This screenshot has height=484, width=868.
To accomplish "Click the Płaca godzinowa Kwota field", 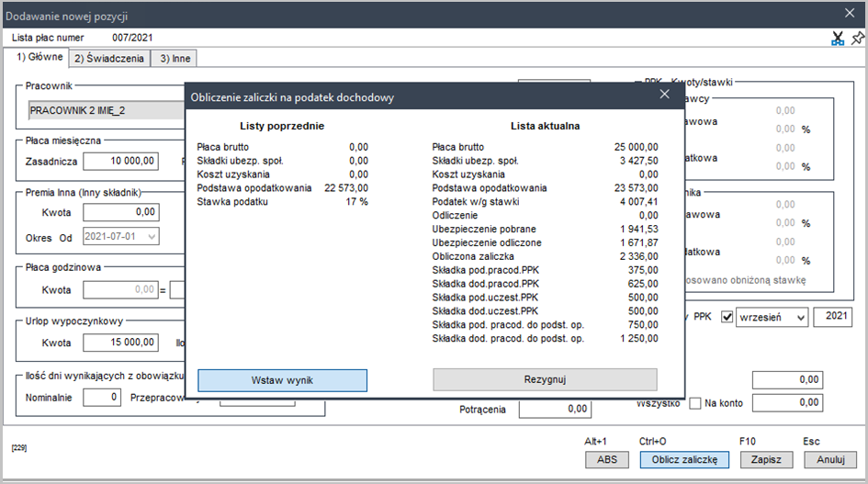I will click(120, 289).
